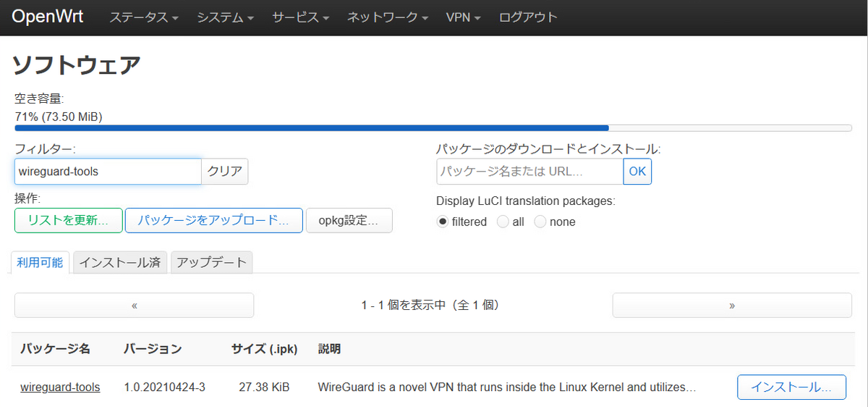Select the all radio option
Viewport: 868px width, 407px height.
(503, 222)
